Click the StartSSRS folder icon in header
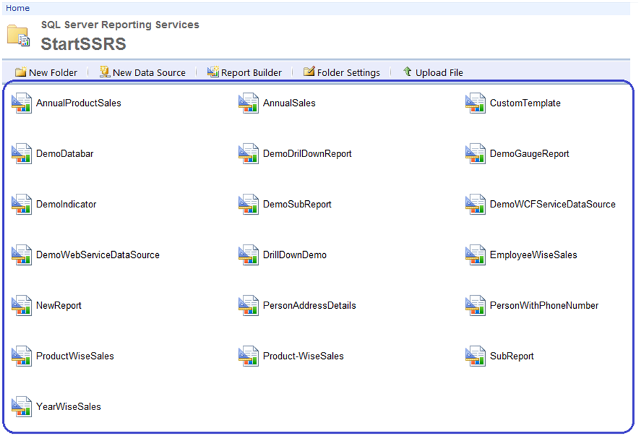 point(19,37)
